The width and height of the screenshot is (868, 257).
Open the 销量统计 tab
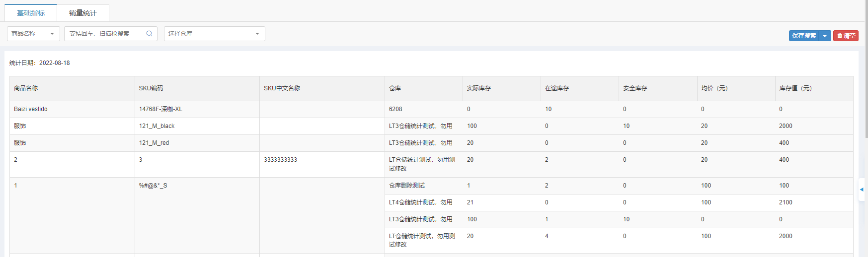[x=83, y=13]
